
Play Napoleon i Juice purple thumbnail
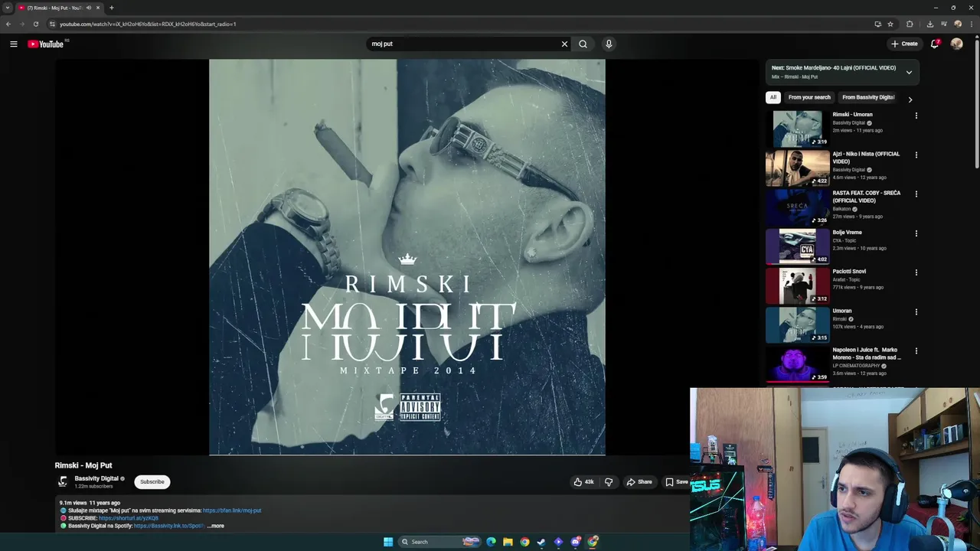(x=798, y=364)
